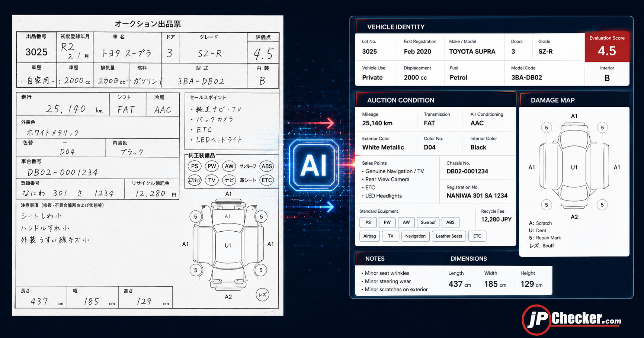Click the Leather Seats equipment chip
644x338 pixels.
[449, 236]
